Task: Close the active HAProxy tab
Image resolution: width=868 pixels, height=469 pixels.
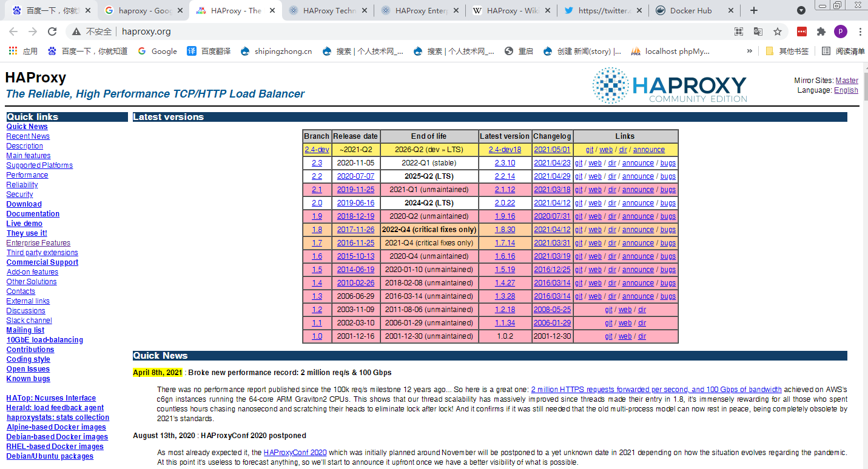Action: click(x=271, y=10)
